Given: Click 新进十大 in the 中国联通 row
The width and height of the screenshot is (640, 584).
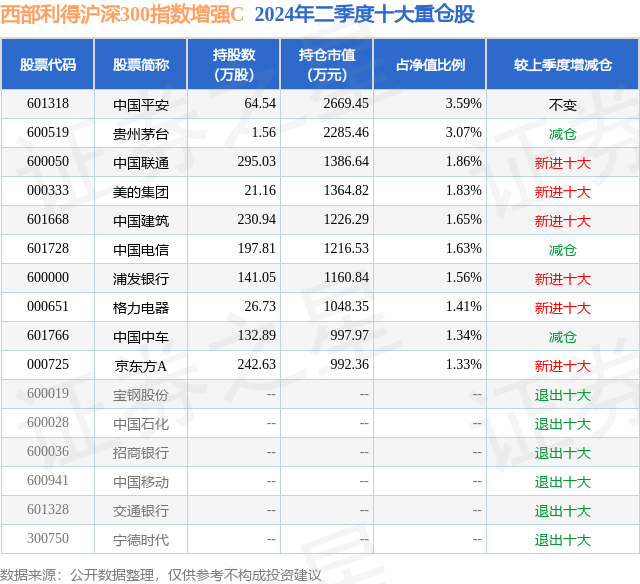Looking at the screenshot, I should 563,163.
